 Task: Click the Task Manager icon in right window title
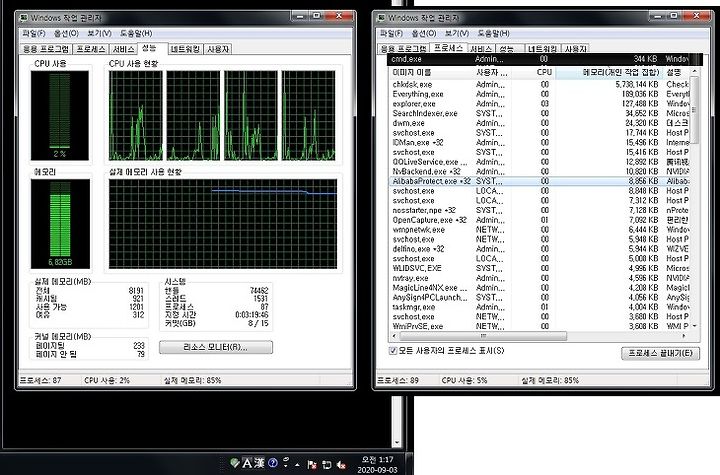[381, 18]
